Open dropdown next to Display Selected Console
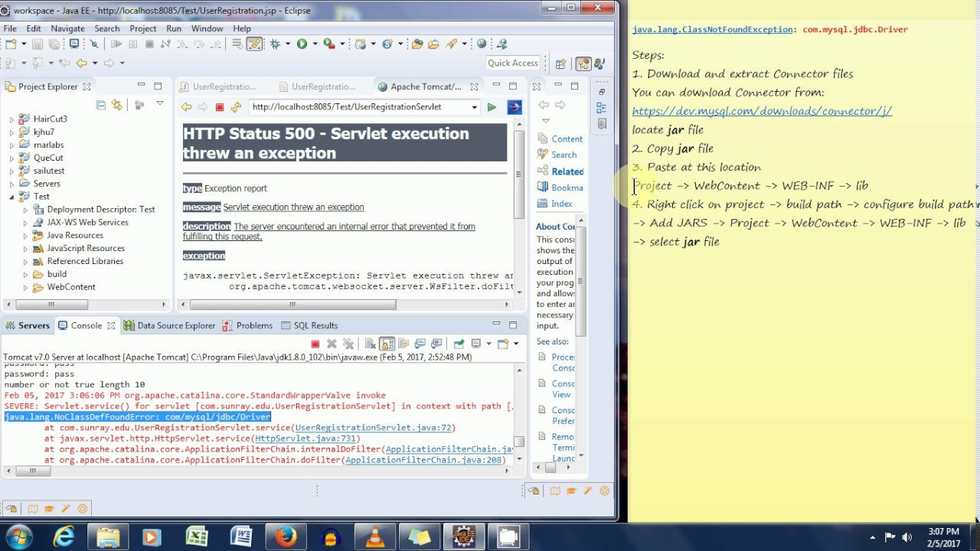Screen dimensions: 980x551 tap(488, 344)
